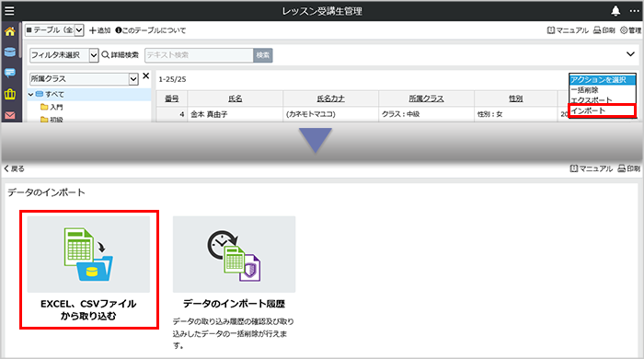Image resolution: width=644 pixels, height=359 pixels.
Task: Open the hamburger menu icon
Action: click(x=9, y=11)
